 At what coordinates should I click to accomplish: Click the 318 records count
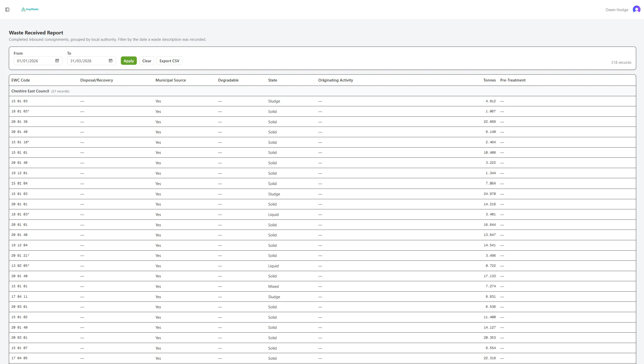(621, 63)
